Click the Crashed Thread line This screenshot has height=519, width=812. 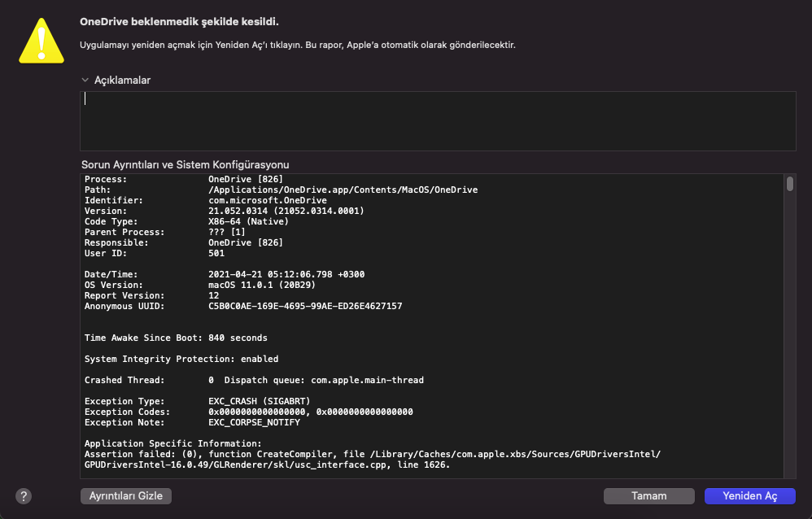click(x=254, y=380)
